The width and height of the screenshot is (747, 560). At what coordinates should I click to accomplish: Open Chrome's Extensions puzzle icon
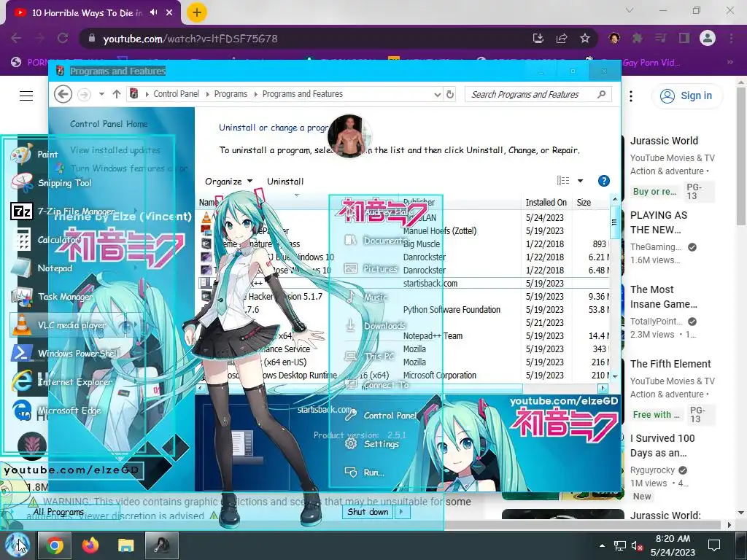tap(637, 38)
